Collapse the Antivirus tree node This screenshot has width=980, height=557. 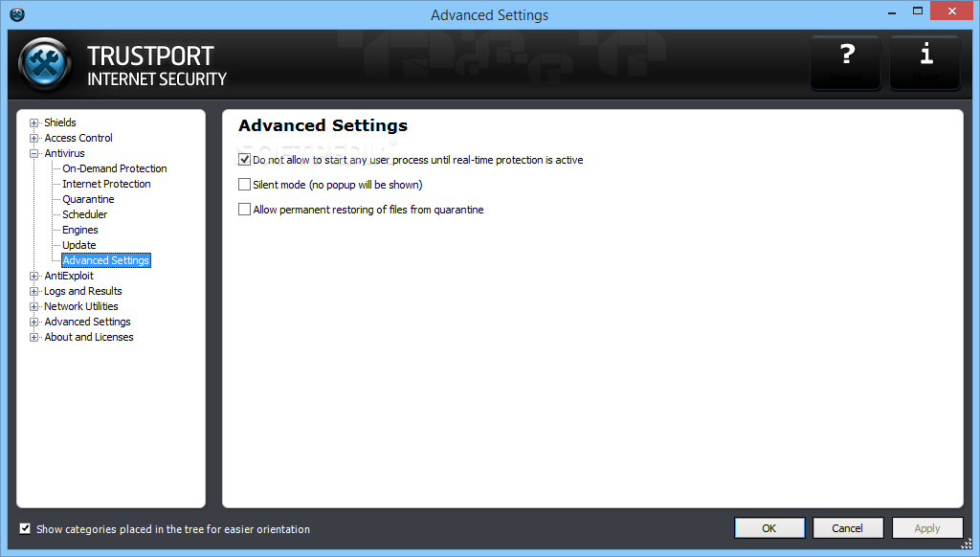click(33, 154)
